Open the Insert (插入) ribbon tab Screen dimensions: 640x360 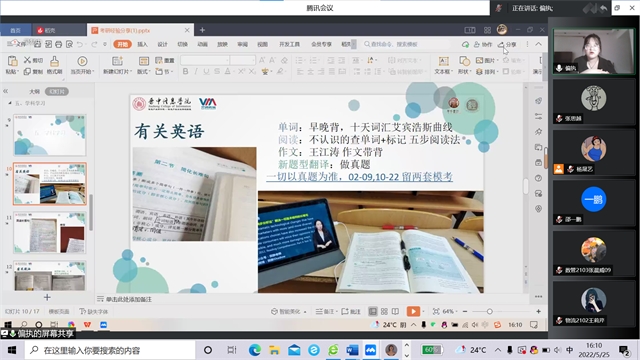[142, 44]
